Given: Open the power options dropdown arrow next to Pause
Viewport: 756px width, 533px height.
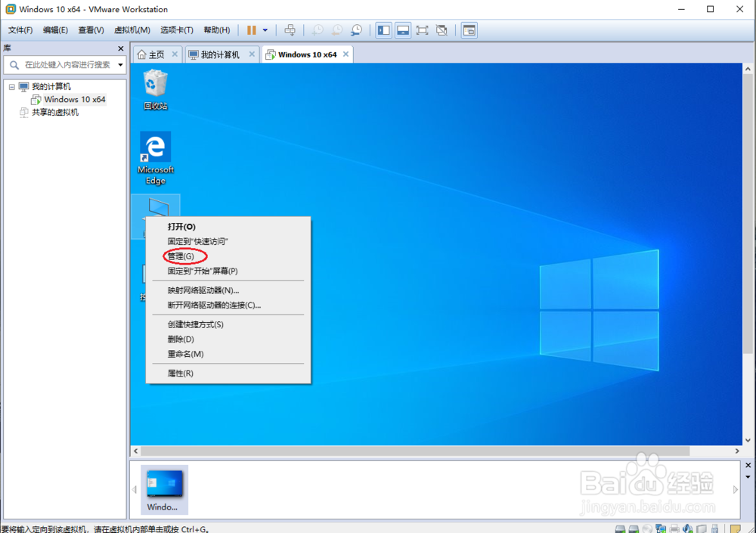Looking at the screenshot, I should (265, 30).
